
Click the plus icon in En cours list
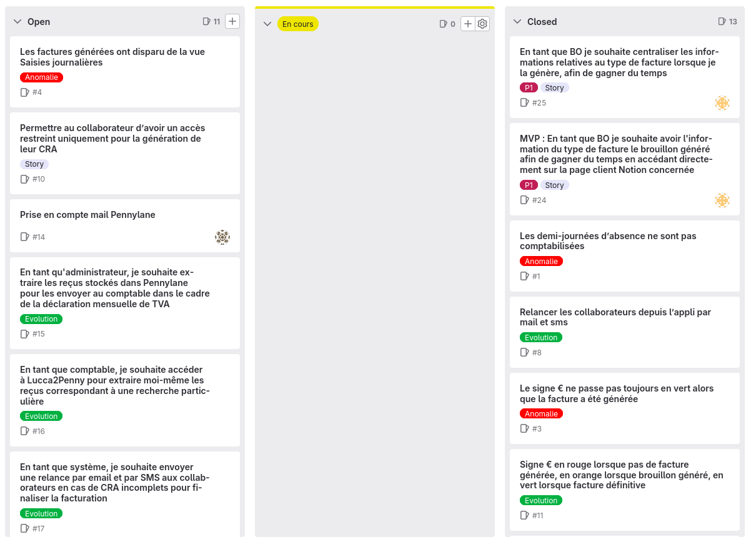[468, 24]
